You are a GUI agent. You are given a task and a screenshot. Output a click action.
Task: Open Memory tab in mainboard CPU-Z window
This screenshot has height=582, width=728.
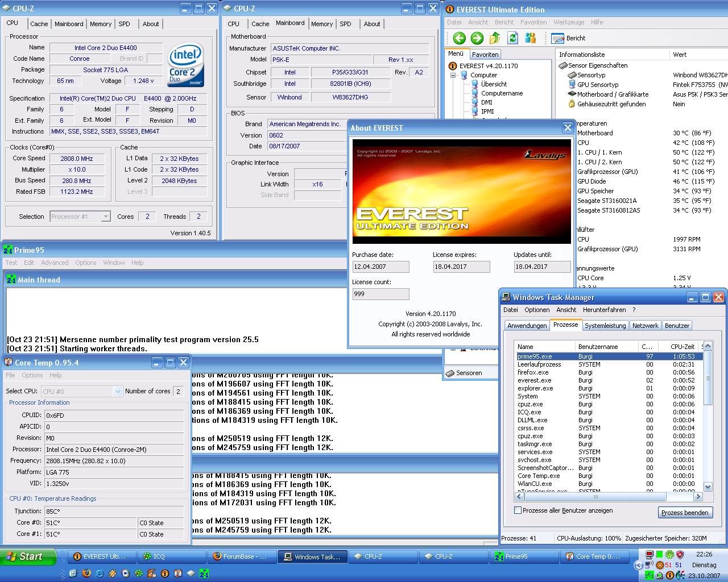point(322,24)
